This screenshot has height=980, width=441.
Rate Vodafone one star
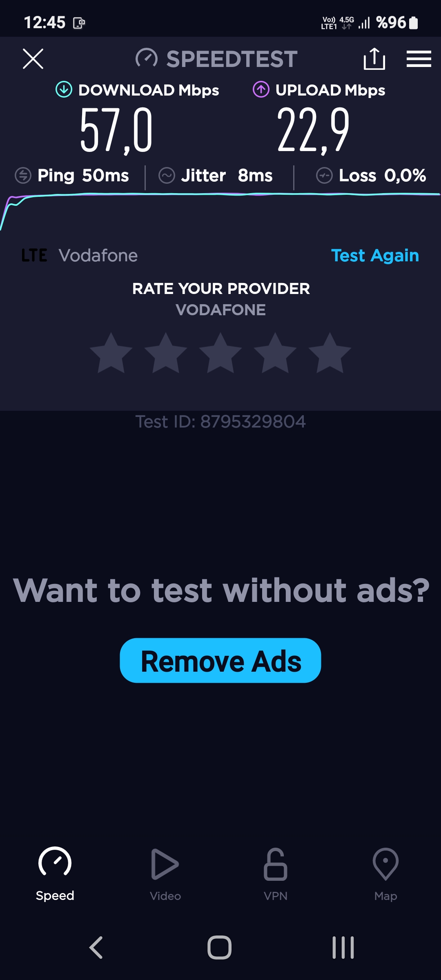click(111, 353)
